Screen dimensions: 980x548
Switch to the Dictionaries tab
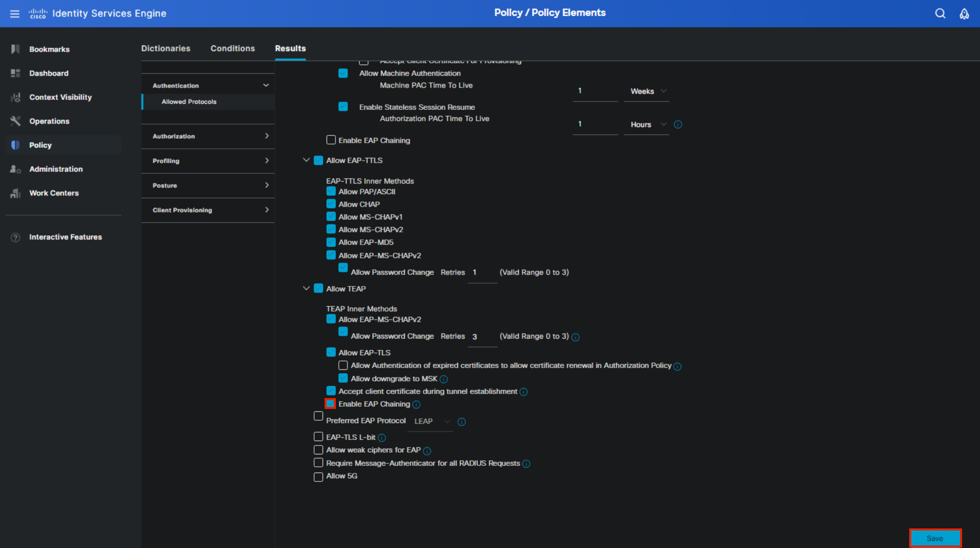point(165,48)
